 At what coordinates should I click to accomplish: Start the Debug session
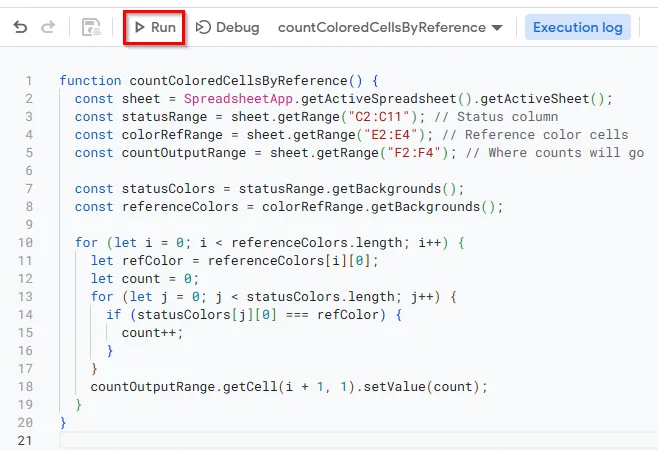click(x=227, y=27)
